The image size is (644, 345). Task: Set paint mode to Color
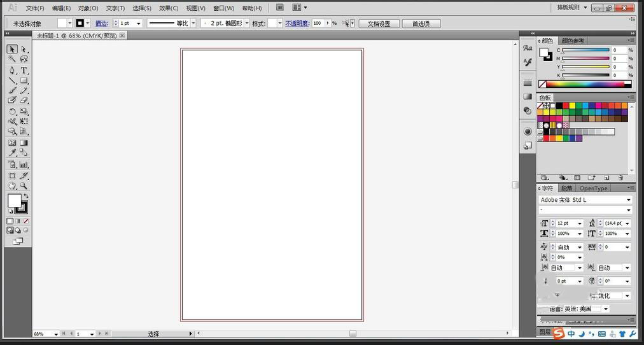10,221
